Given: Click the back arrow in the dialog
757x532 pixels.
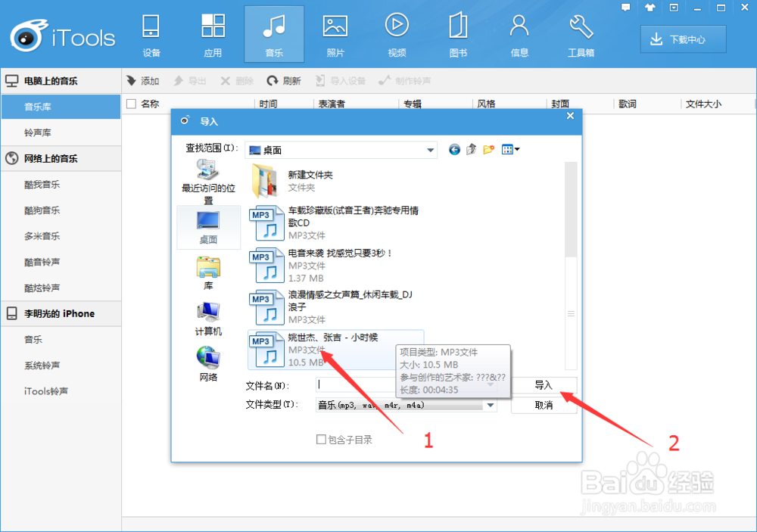Looking at the screenshot, I should click(x=454, y=150).
